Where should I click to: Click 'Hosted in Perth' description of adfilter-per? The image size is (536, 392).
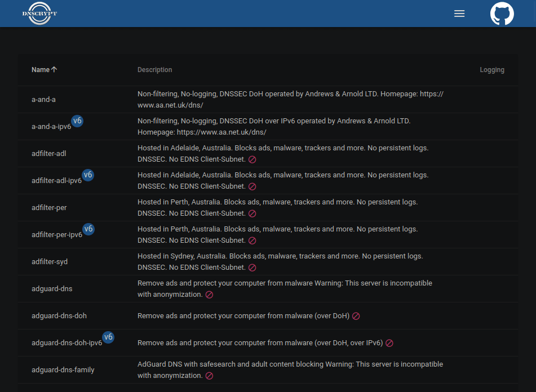277,208
